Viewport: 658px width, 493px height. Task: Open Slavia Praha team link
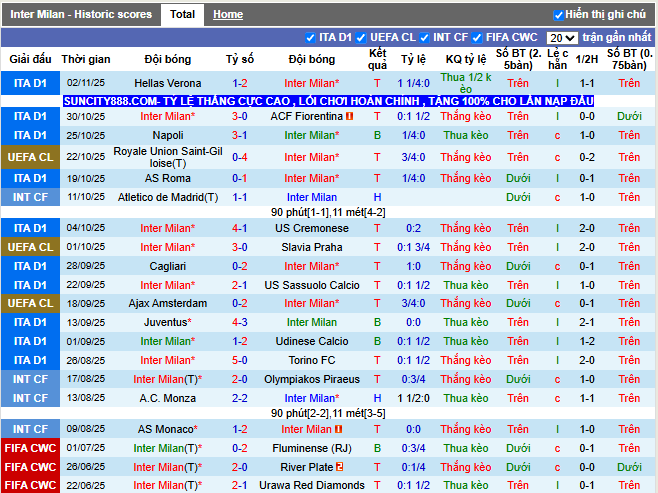[312, 247]
